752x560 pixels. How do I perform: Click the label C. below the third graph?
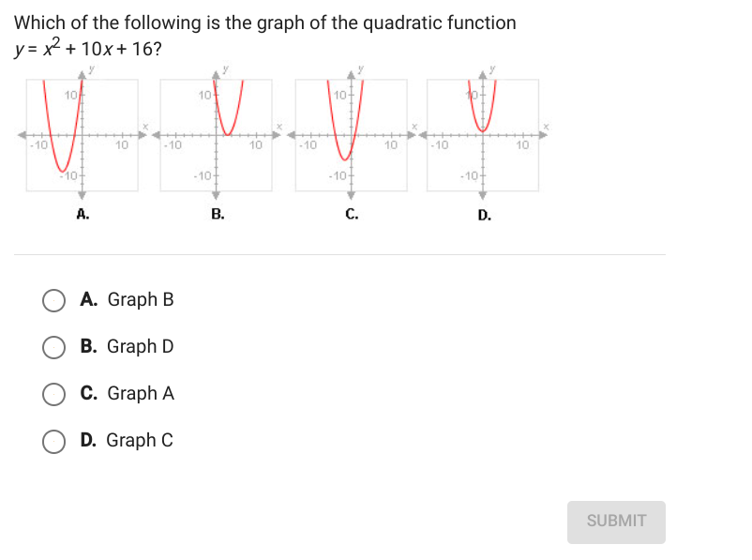[x=352, y=215]
